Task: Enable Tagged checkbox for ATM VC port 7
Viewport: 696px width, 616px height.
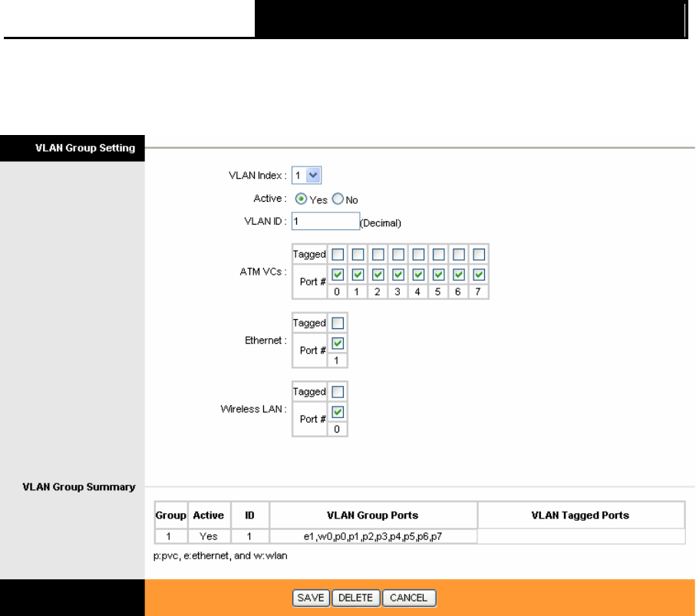Action: [479, 254]
